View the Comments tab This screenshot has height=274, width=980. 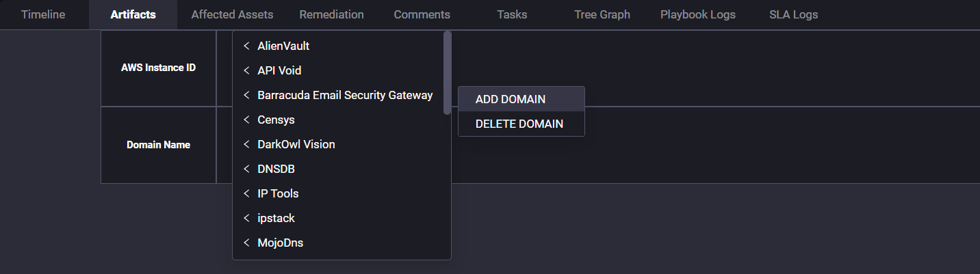pyautogui.click(x=422, y=14)
